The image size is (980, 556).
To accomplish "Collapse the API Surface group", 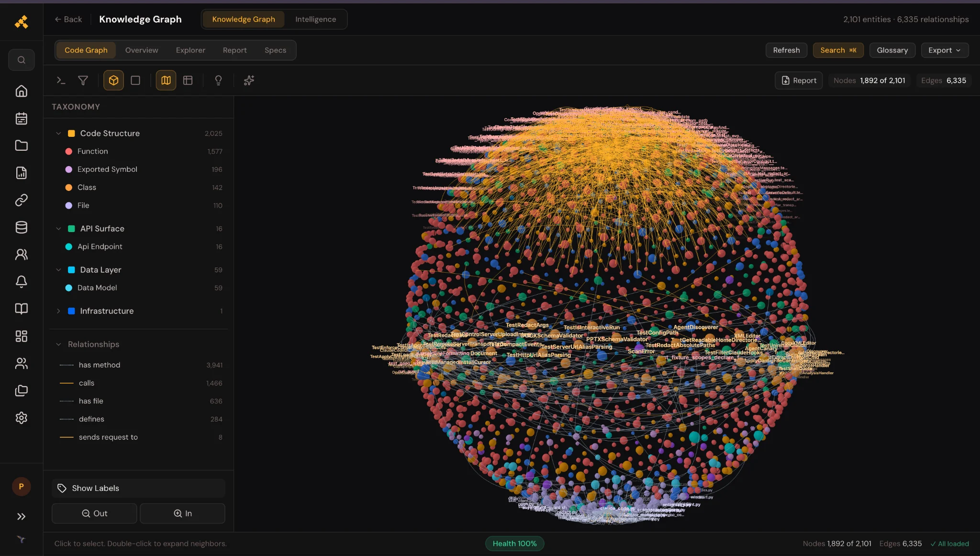I will tap(58, 229).
